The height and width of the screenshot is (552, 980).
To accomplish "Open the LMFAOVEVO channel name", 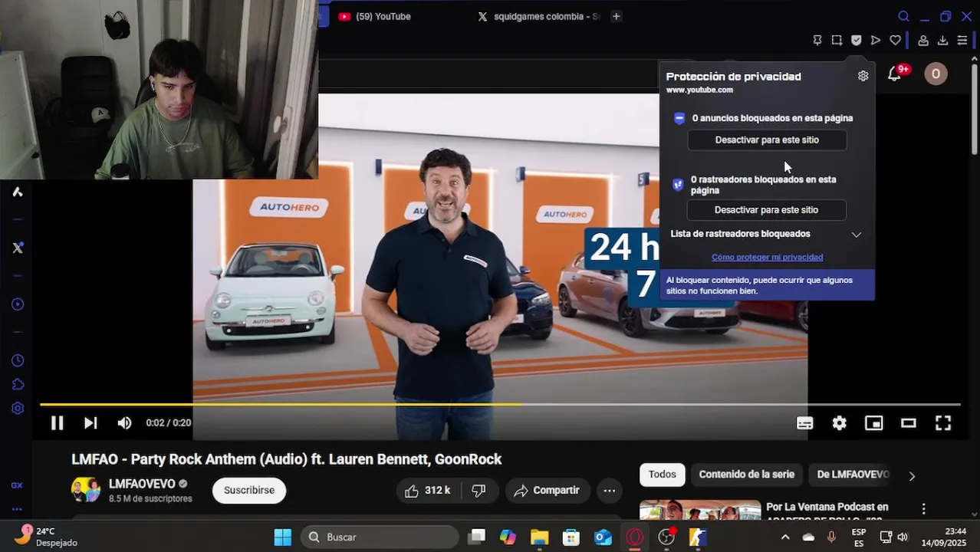I will point(142,484).
